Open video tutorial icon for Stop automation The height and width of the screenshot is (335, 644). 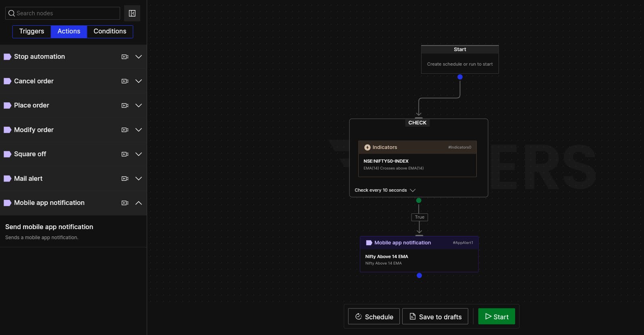point(125,57)
